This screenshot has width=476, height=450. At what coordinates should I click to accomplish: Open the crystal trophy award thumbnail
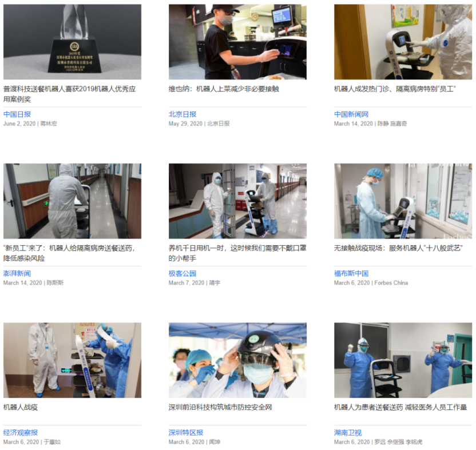pyautogui.click(x=72, y=42)
